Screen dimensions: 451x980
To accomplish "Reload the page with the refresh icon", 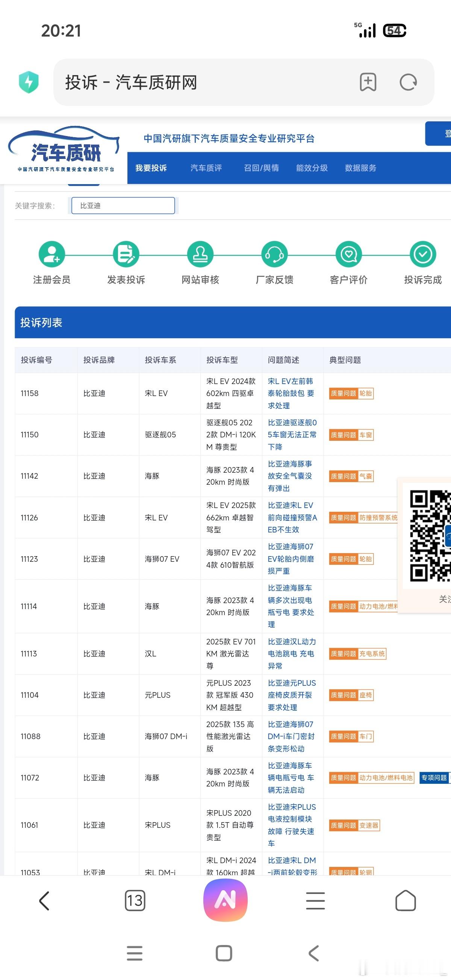I will tap(409, 82).
